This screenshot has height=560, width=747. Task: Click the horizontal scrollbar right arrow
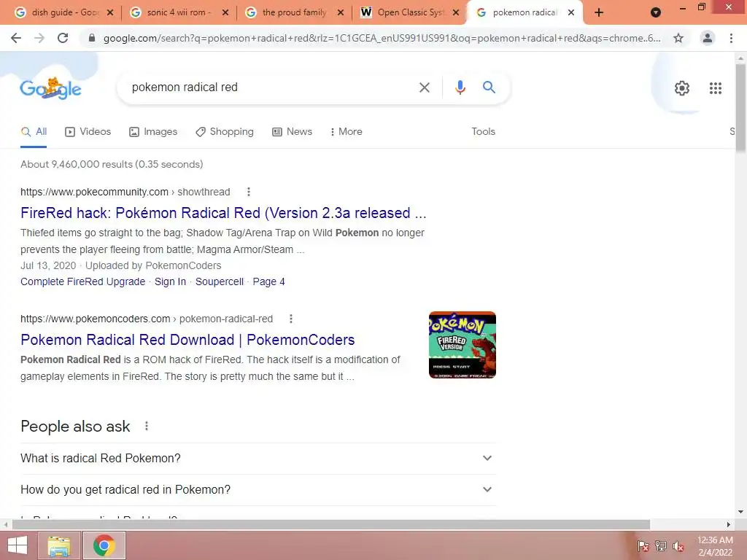729,524
